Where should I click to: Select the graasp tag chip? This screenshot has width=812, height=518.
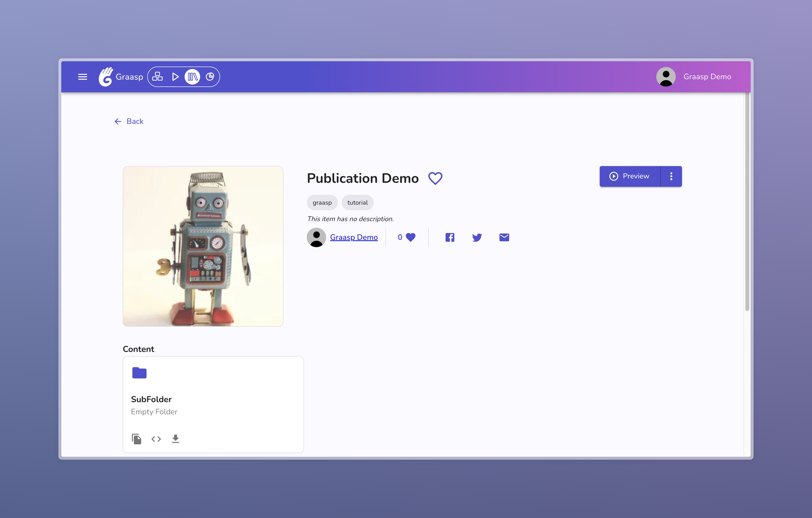click(322, 203)
